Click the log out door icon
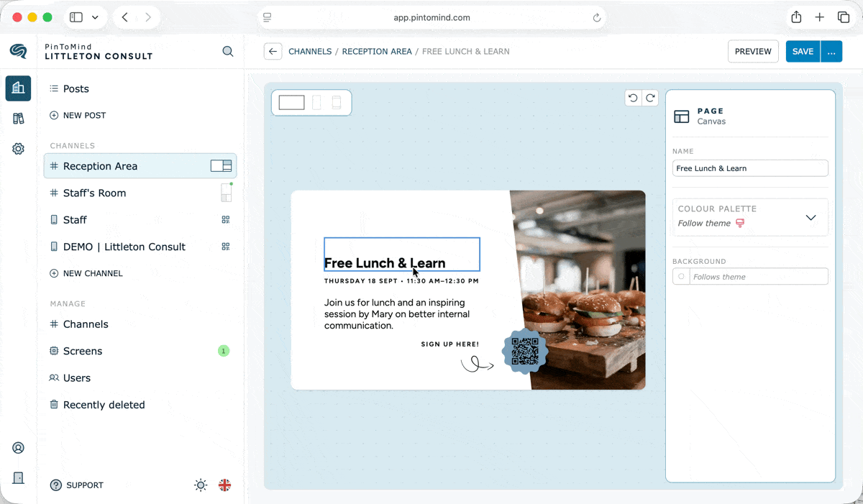Viewport: 863px width, 504px height. (19, 478)
